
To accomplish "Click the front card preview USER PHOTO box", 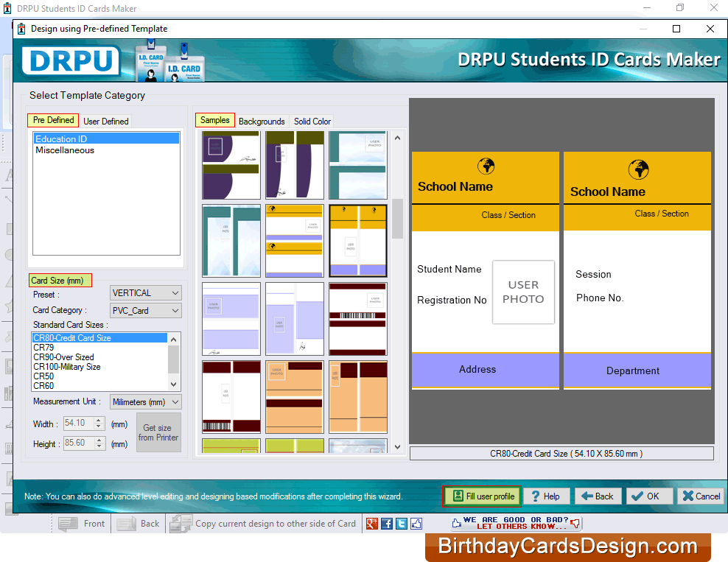I will click(523, 292).
